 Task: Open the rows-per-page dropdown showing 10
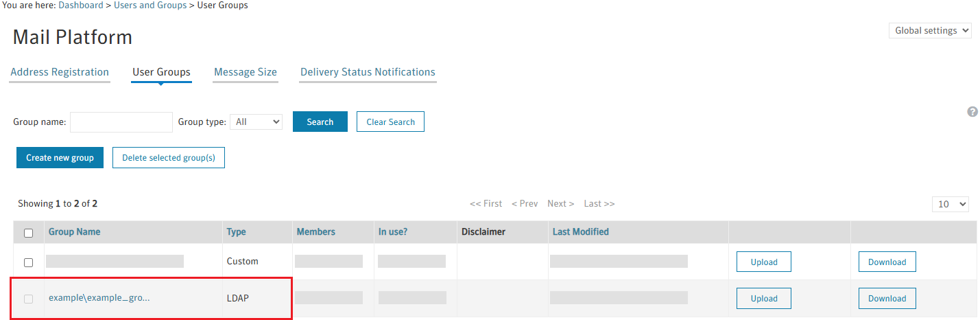coord(950,204)
